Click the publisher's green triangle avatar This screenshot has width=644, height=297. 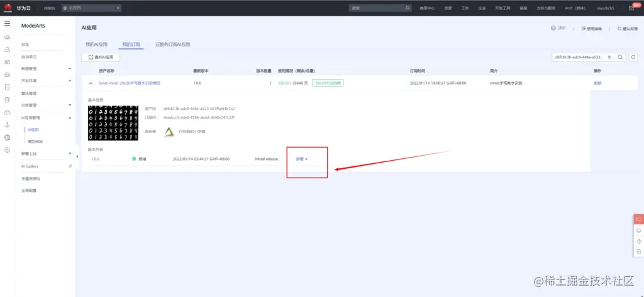[169, 132]
